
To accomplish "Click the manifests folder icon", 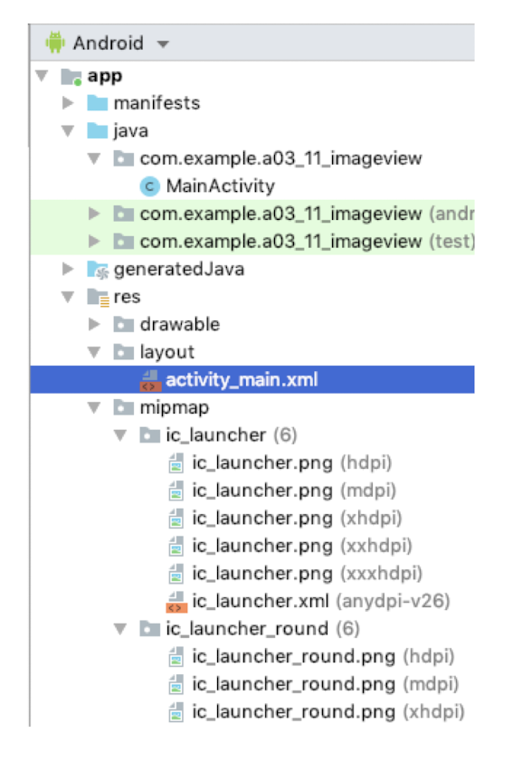I will tap(98, 103).
